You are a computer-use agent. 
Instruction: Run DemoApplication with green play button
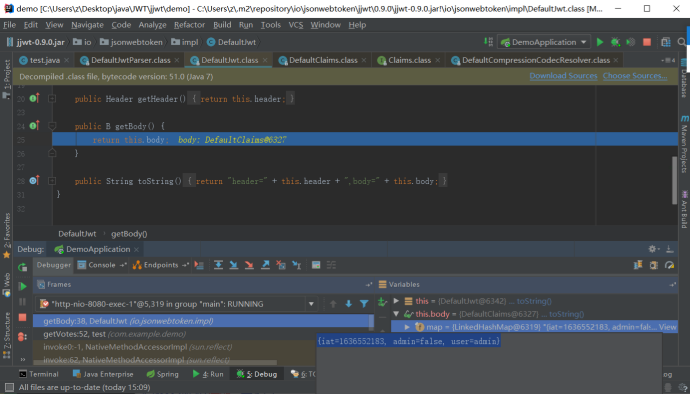coord(599,42)
